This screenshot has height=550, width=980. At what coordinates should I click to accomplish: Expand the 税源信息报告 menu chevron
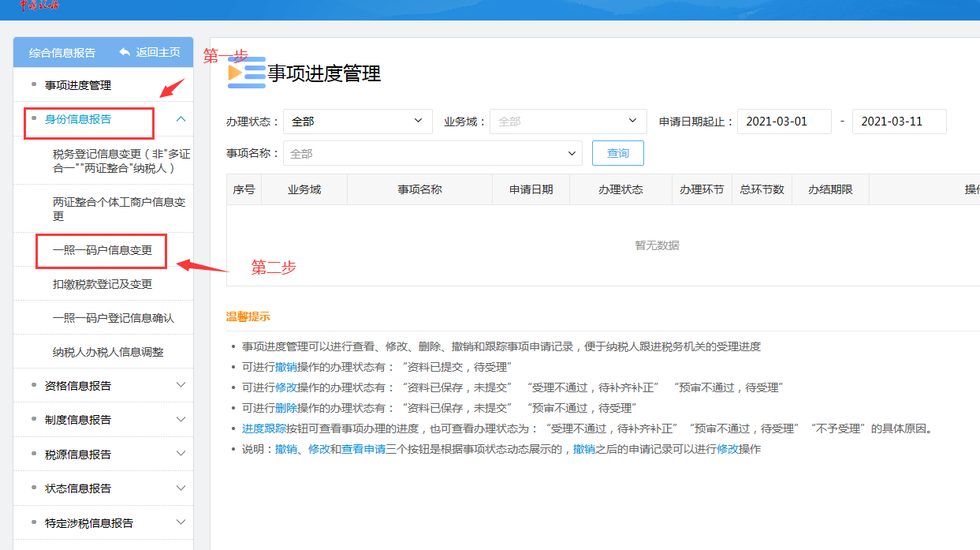click(x=181, y=455)
